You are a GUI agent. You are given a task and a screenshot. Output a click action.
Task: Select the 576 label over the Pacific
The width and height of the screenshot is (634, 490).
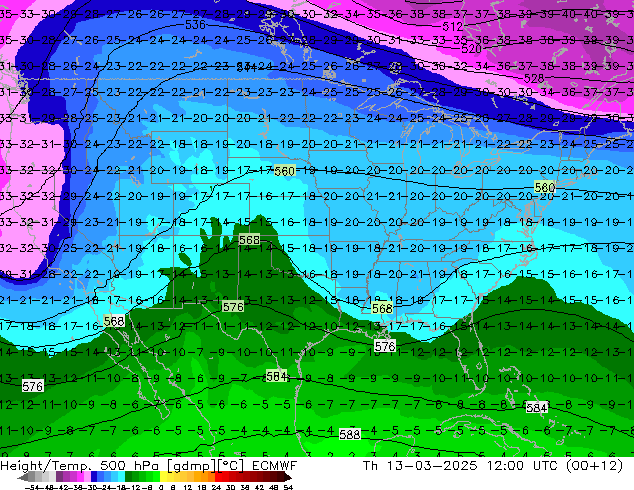click(32, 387)
